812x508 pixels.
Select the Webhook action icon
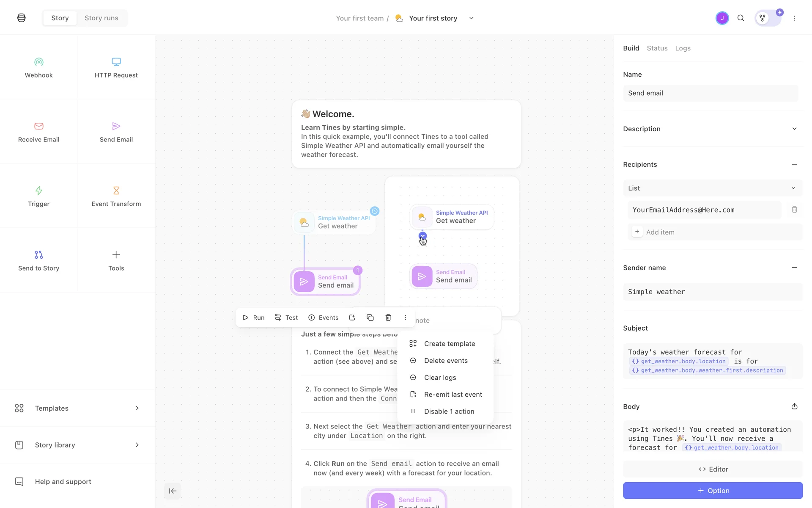point(38,62)
